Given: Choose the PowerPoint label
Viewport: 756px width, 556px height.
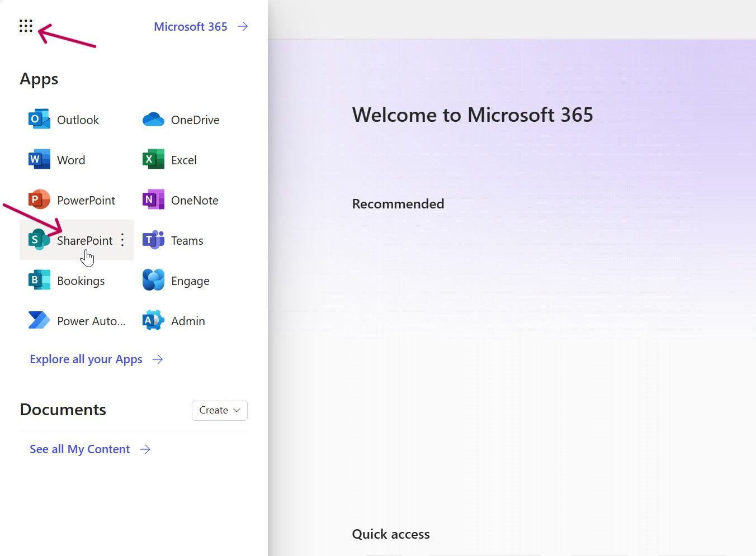Looking at the screenshot, I should tap(86, 200).
